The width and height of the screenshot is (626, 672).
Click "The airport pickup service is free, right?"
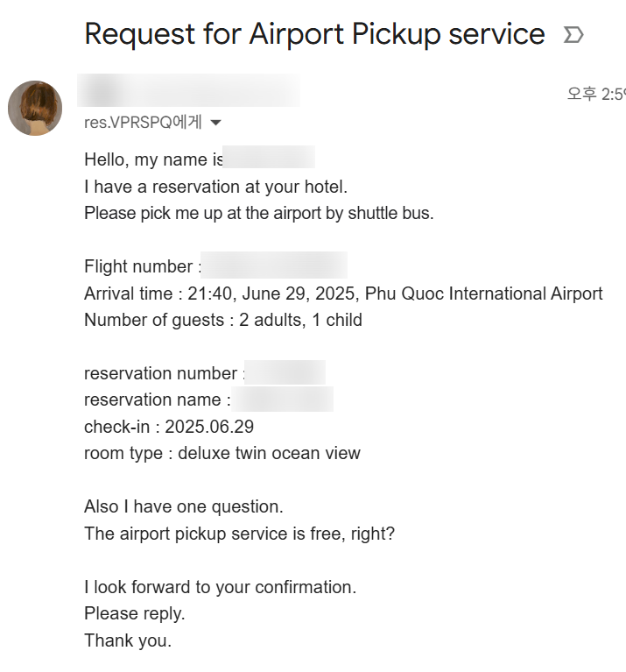tap(239, 533)
